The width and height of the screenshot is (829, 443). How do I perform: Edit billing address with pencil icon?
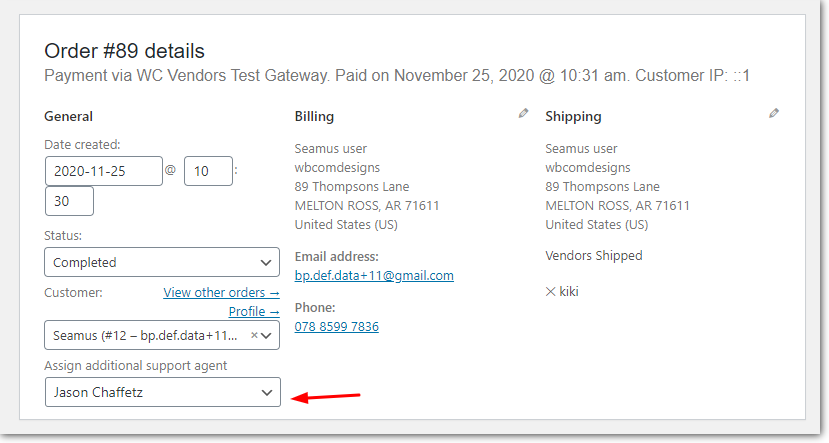pyautogui.click(x=523, y=113)
